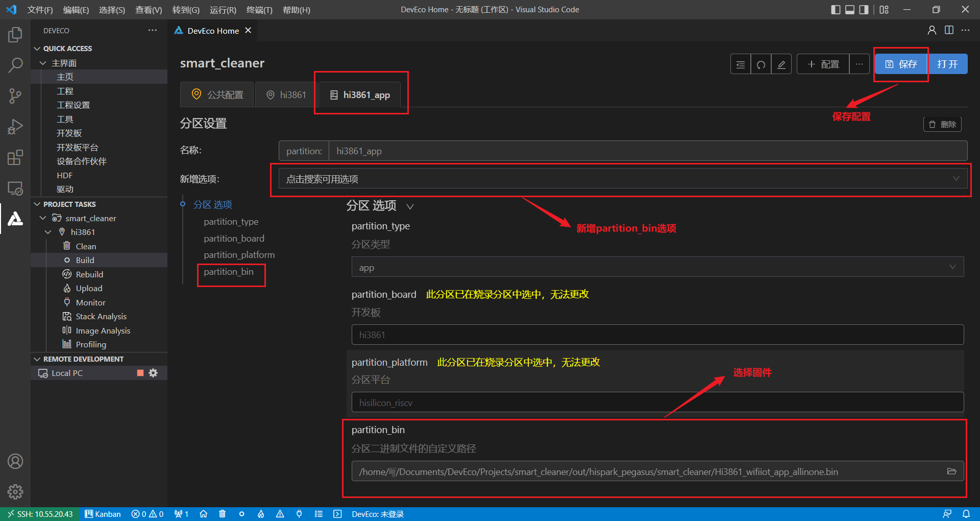
Task: Collapse the hi3861 tasks node
Action: pyautogui.click(x=48, y=232)
